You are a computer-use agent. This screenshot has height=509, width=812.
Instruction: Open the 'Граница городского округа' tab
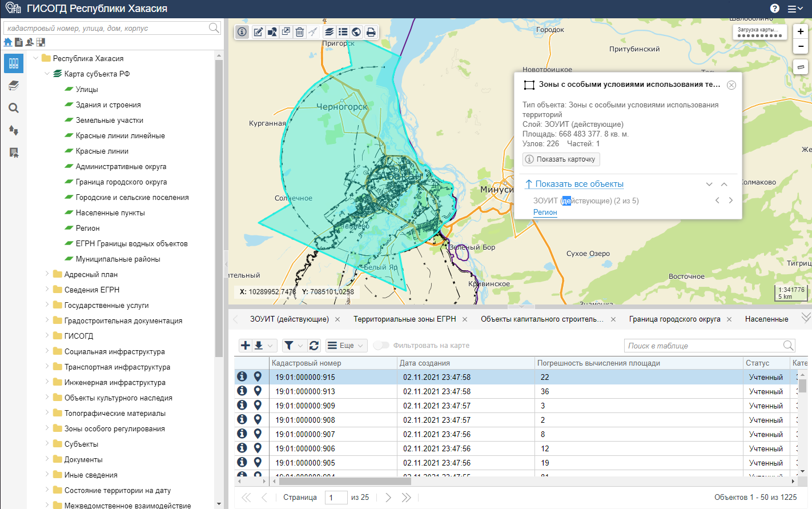[674, 319]
